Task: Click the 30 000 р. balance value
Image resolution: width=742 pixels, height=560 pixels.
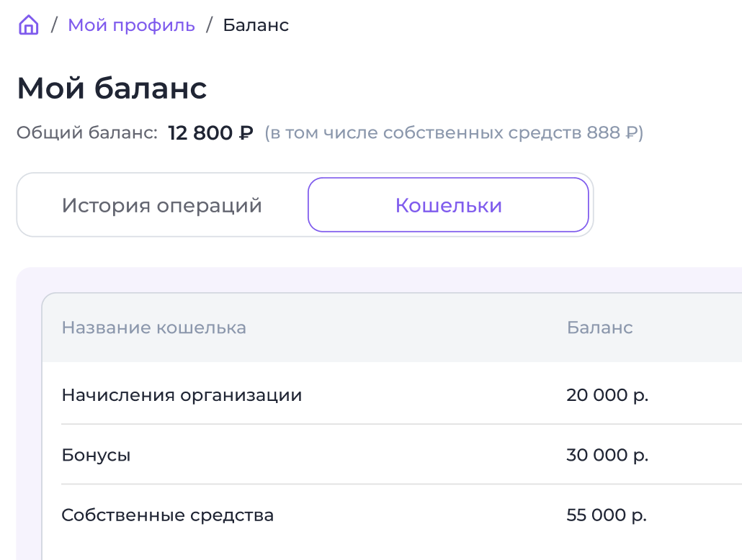Action: point(607,456)
